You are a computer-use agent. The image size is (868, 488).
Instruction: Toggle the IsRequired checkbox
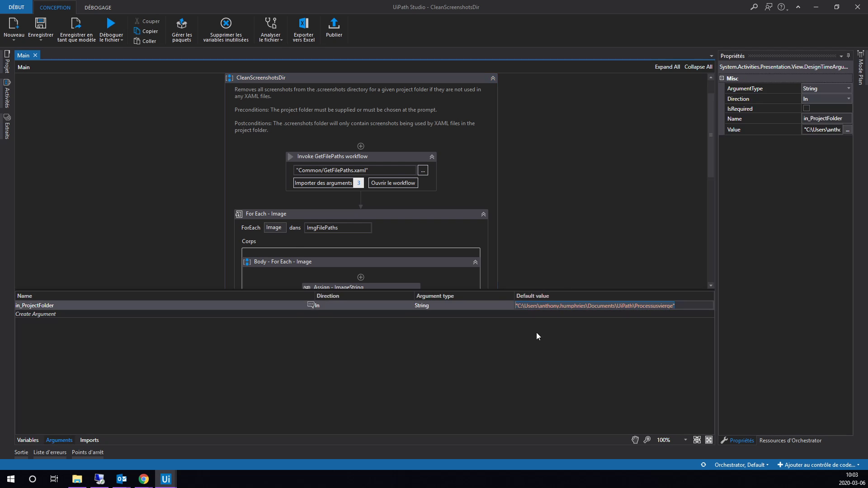(806, 108)
